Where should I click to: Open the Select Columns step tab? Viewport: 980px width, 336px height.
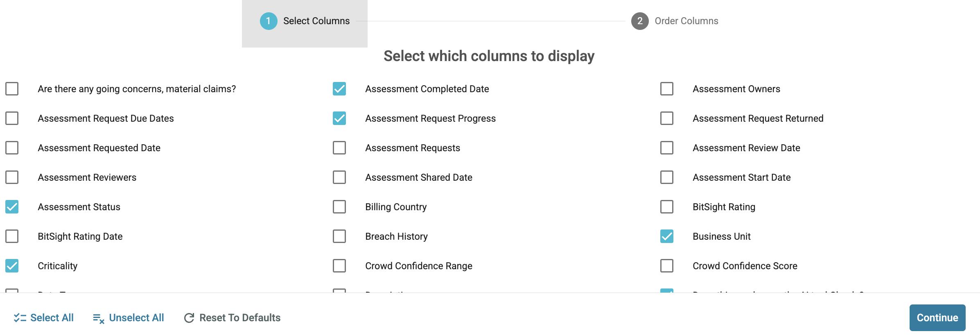click(x=305, y=23)
